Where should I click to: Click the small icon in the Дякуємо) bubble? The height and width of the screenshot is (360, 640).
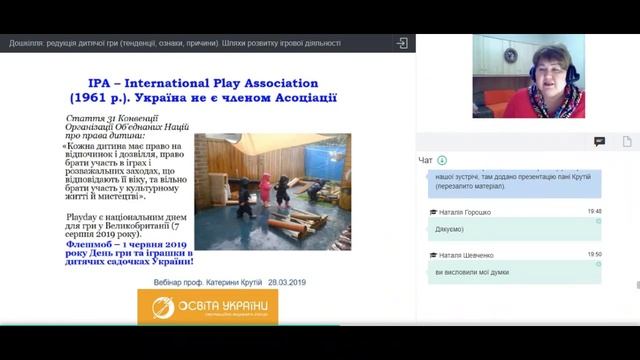click(598, 221)
